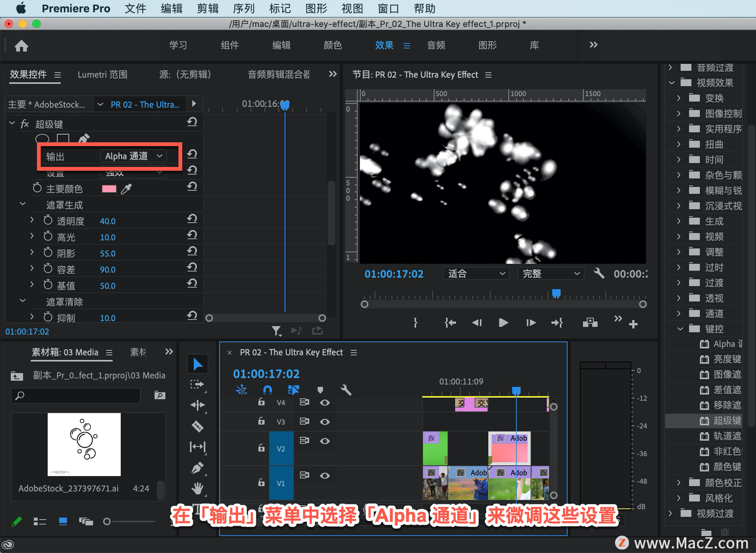Open the 窗口 menu
756x553 pixels.
pyautogui.click(x=388, y=8)
